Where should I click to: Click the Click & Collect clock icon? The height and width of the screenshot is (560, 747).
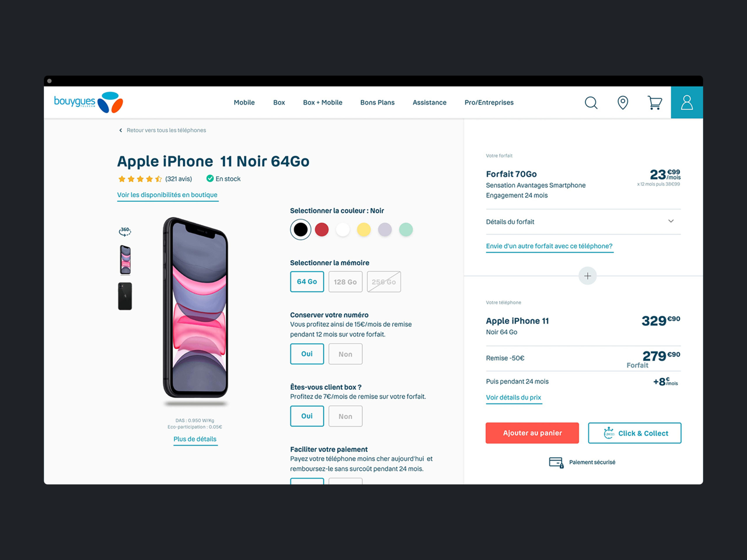608,433
